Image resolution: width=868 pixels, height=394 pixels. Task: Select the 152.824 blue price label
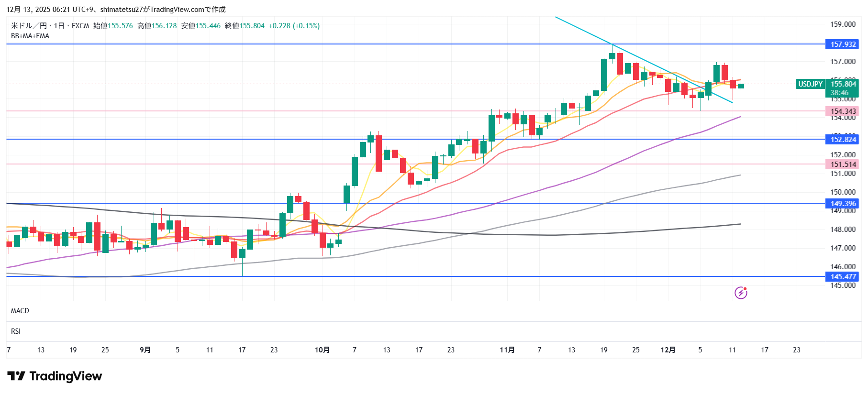[x=843, y=140]
